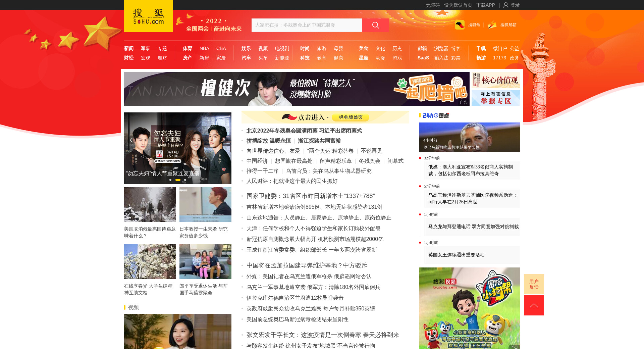Open the 军事 navigation link
The height and width of the screenshot is (349, 644).
click(146, 48)
